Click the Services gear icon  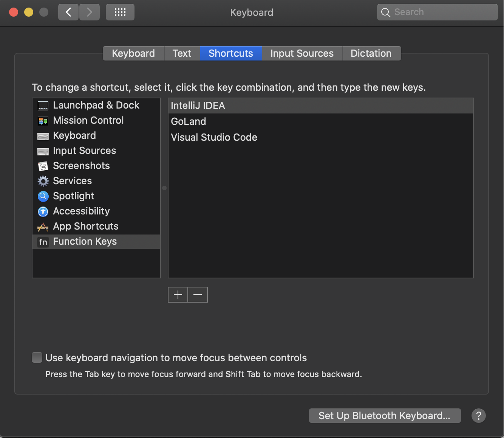tap(43, 181)
